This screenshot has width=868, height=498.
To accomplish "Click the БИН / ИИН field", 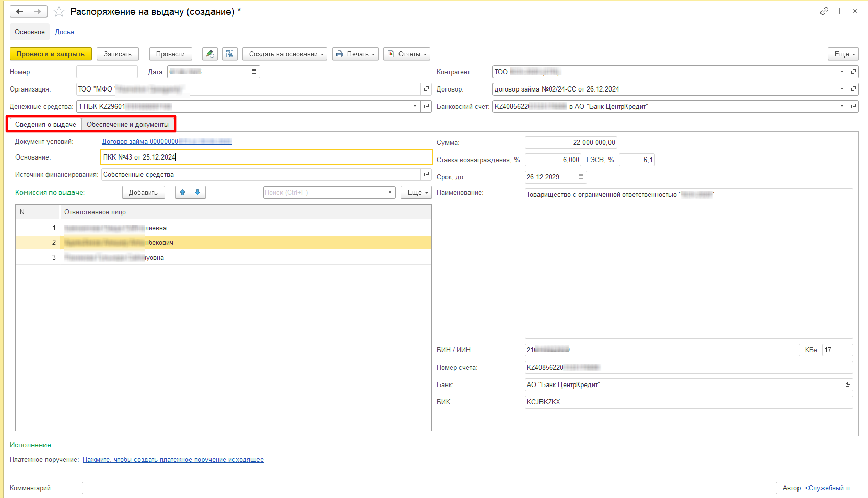I will tap(662, 350).
